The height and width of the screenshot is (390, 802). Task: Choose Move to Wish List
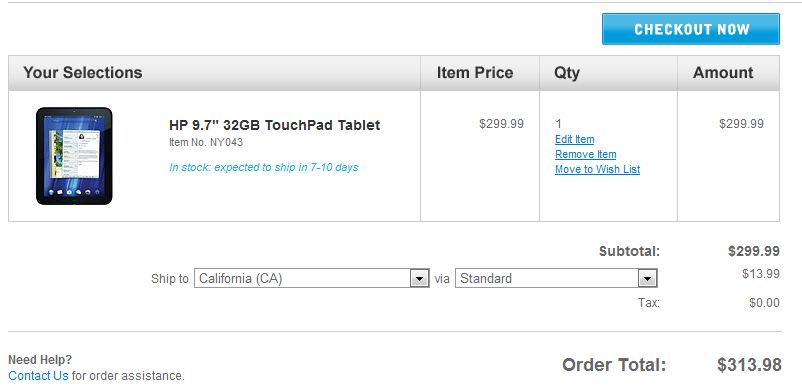point(597,169)
